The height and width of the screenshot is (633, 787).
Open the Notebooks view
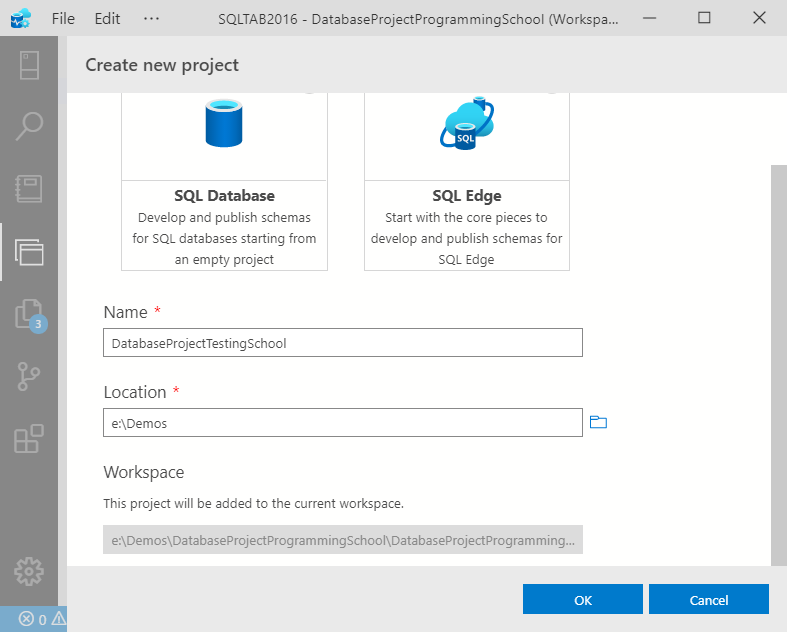(x=29, y=188)
